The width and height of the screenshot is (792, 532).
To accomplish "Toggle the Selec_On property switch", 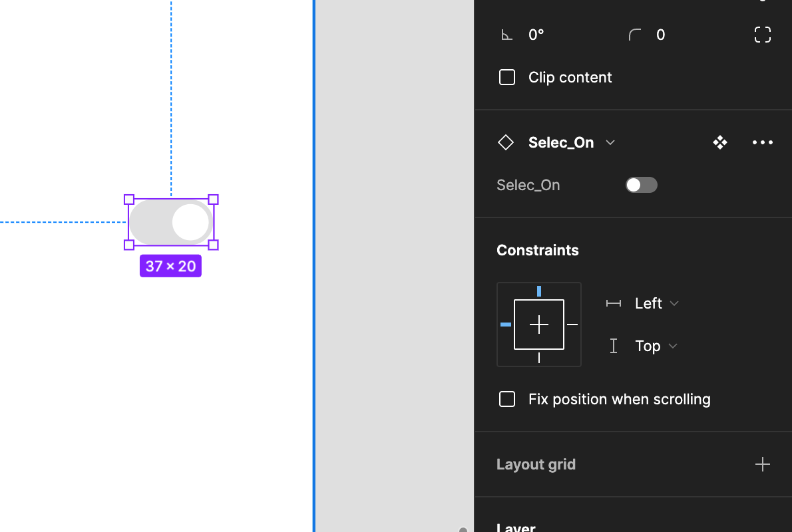I will tap(642, 185).
